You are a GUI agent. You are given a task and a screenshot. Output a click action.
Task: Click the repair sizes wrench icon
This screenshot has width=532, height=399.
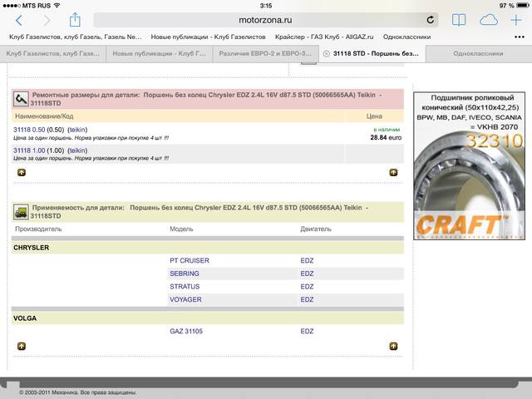pos(21,99)
